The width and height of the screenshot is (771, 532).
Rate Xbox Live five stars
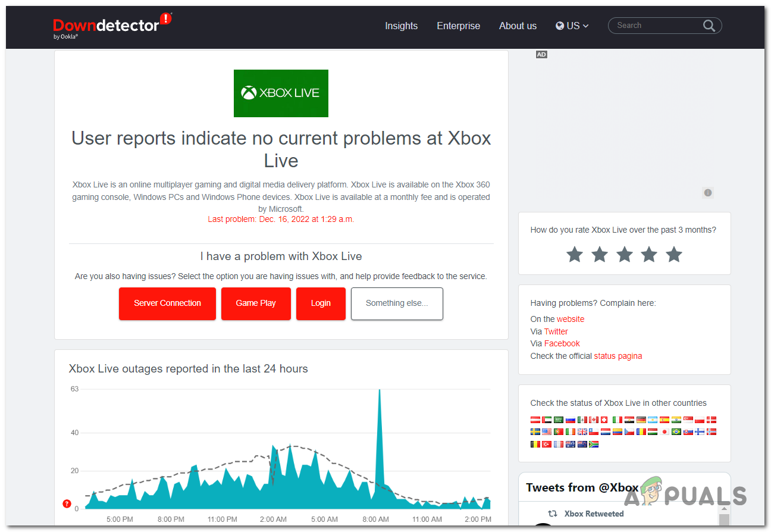(x=674, y=255)
